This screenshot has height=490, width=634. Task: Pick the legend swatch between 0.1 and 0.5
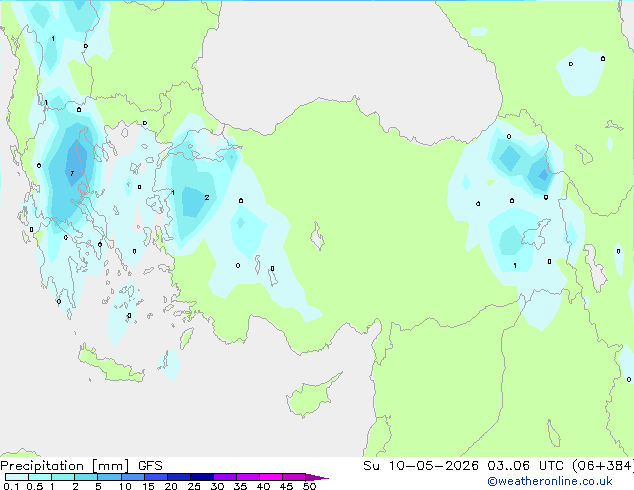[17, 477]
